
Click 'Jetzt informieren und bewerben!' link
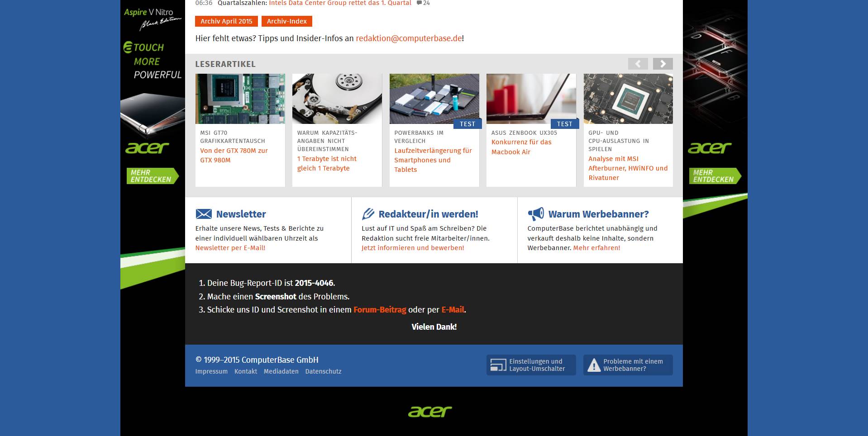(x=413, y=248)
